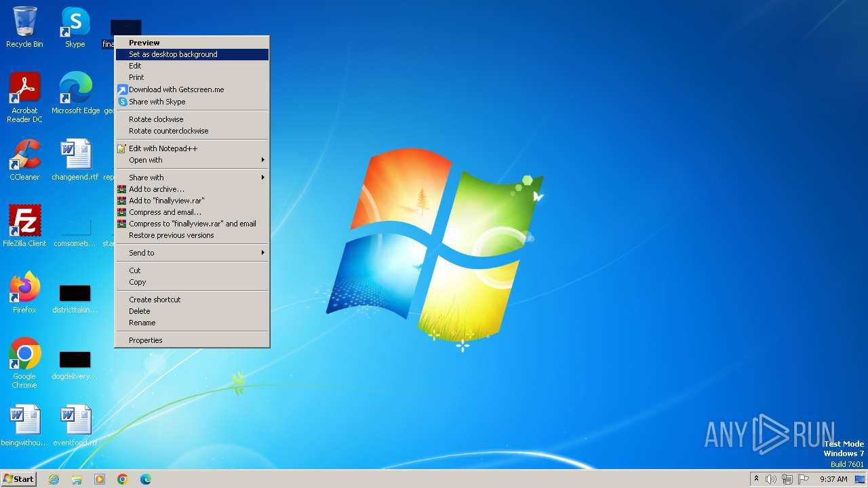868x488 pixels.
Task: Open the volume speaker tray icon
Action: coord(771,479)
